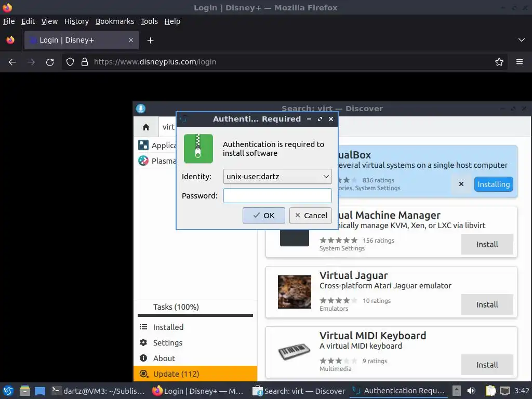Confirm authentication with OK button
The height and width of the screenshot is (399, 532).
(263, 216)
